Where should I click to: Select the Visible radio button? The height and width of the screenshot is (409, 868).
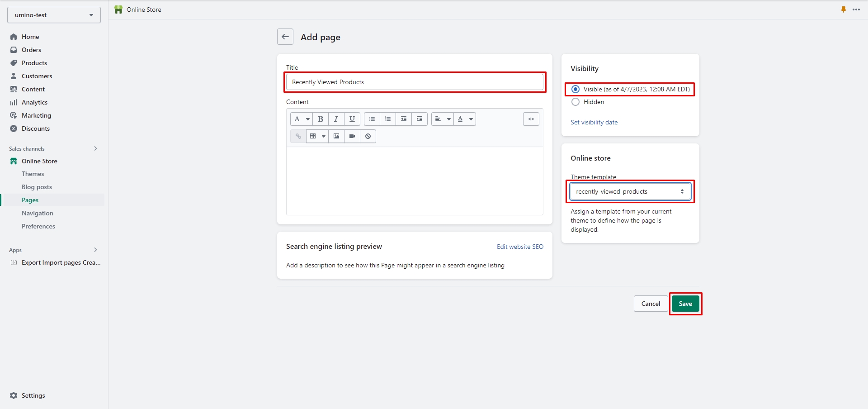click(x=576, y=89)
